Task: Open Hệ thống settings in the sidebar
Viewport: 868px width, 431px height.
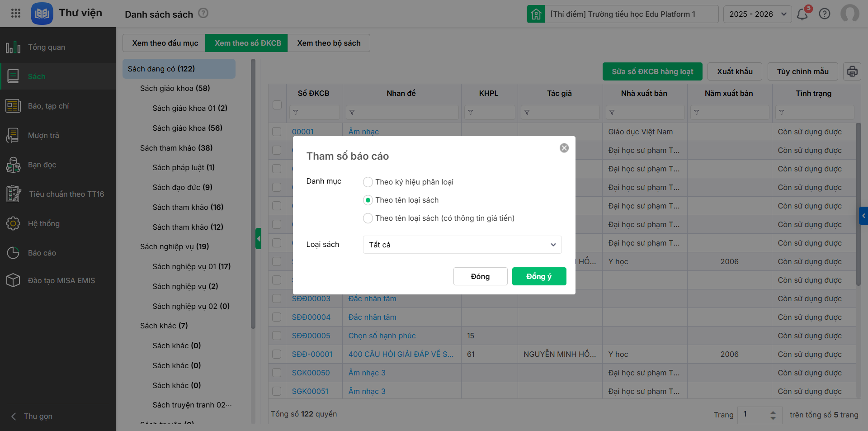Action: click(43, 223)
